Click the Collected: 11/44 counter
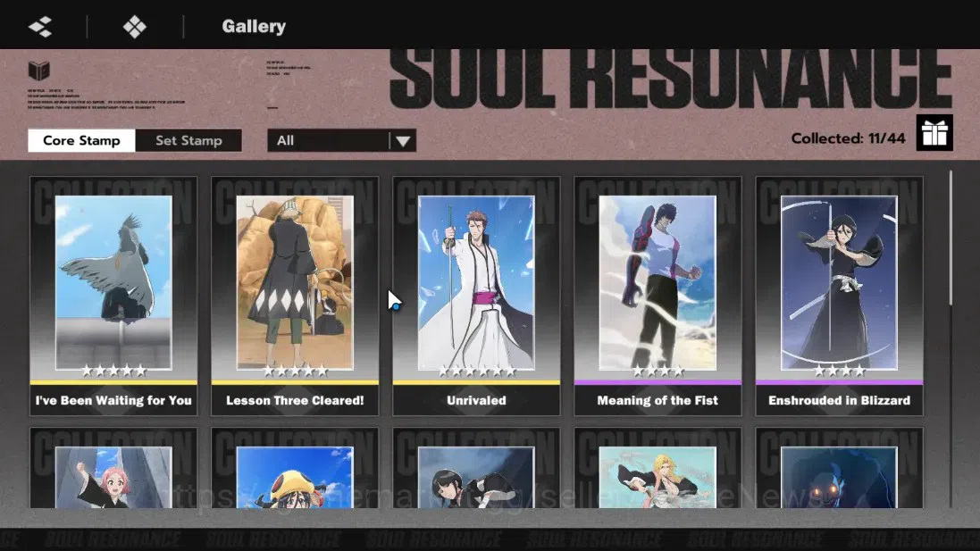This screenshot has height=551, width=980. click(x=848, y=138)
